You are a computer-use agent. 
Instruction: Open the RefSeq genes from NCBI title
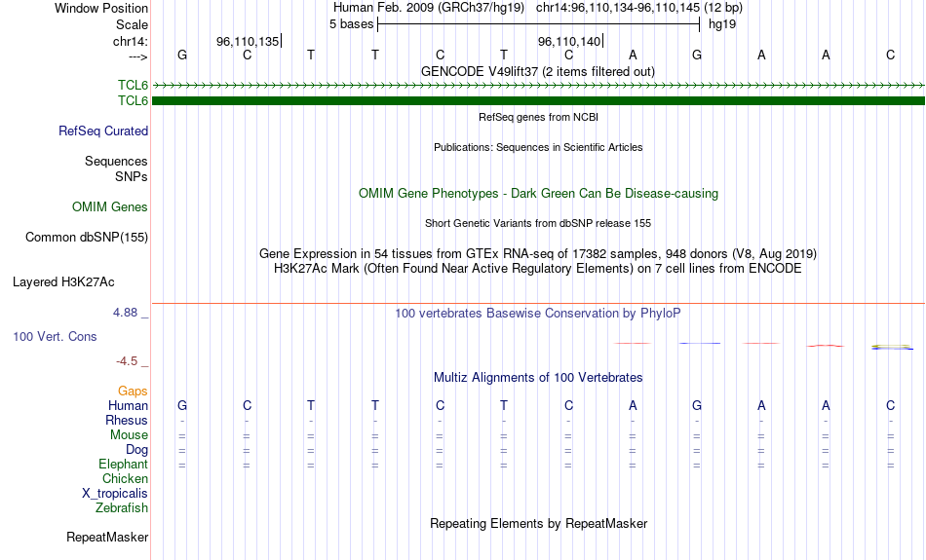(x=538, y=117)
